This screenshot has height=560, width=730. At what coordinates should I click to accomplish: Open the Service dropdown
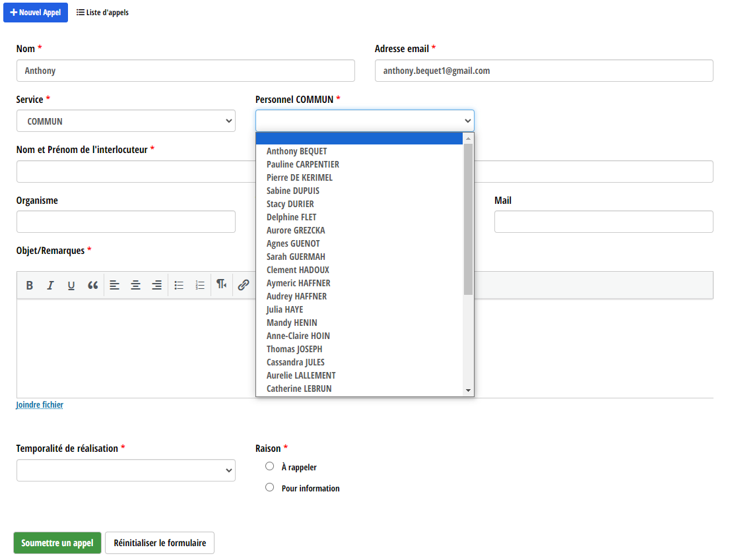tap(125, 121)
